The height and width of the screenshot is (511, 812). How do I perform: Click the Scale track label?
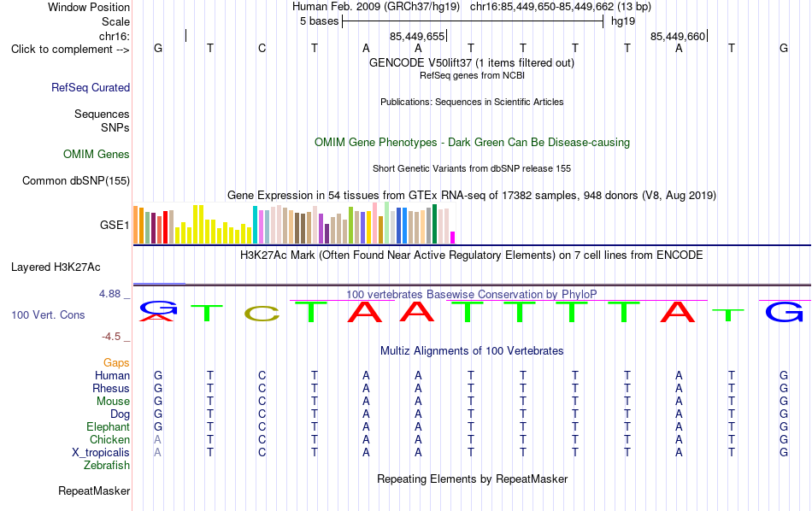(x=116, y=21)
